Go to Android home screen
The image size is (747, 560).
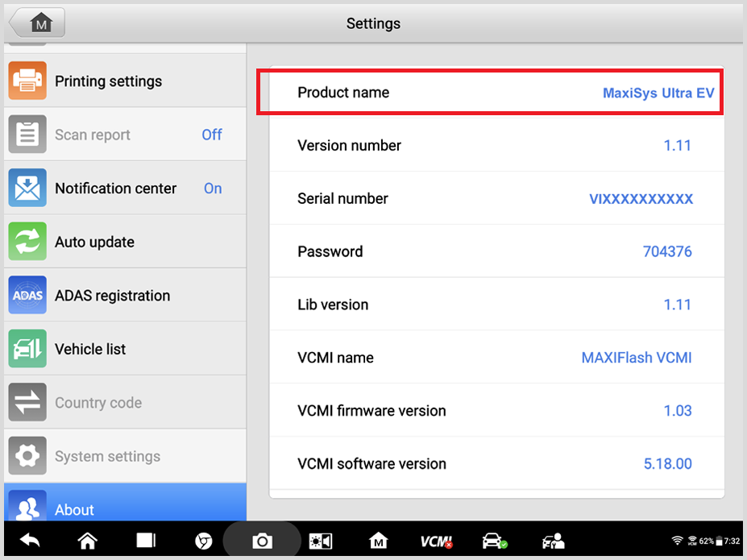click(87, 541)
